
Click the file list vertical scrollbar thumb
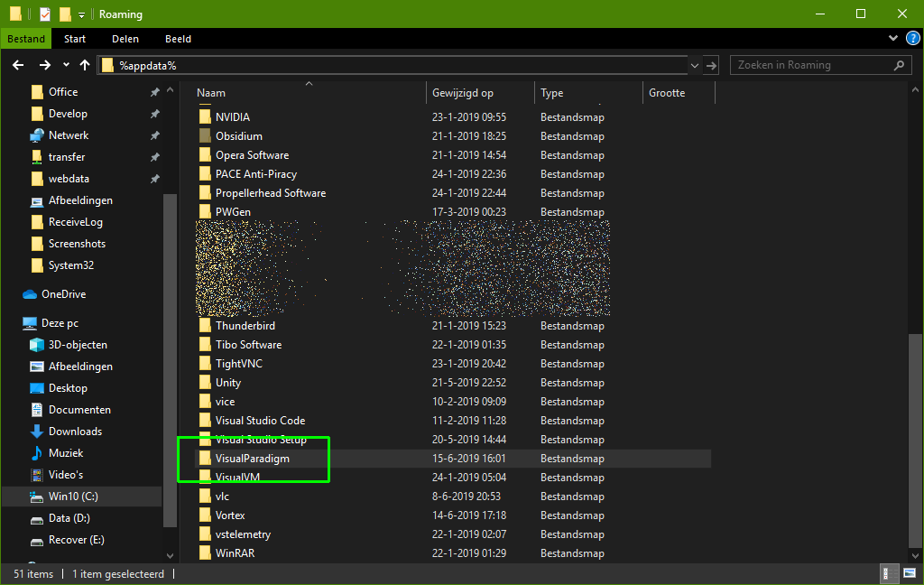(915, 440)
